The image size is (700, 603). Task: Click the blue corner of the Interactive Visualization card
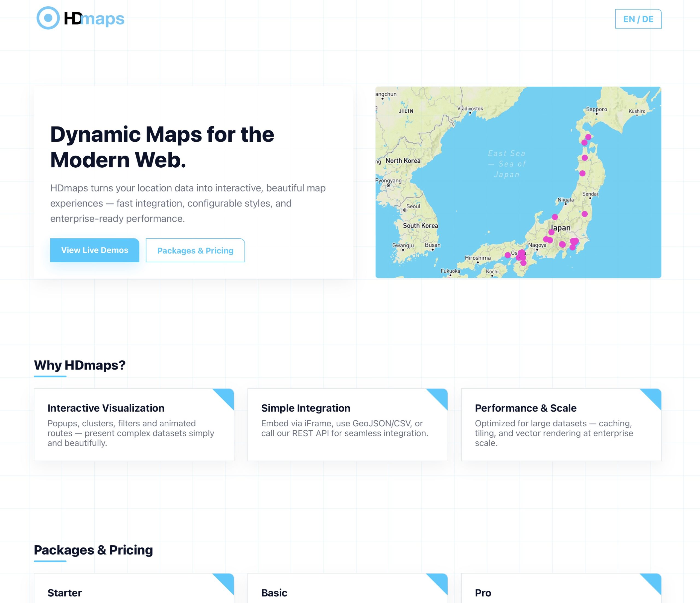pyautogui.click(x=226, y=396)
